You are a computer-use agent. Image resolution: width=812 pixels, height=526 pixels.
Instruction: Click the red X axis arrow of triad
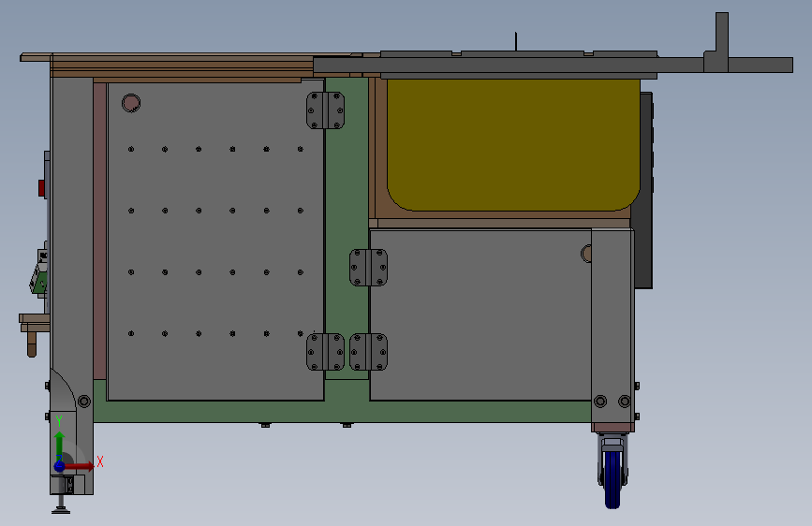(x=80, y=466)
